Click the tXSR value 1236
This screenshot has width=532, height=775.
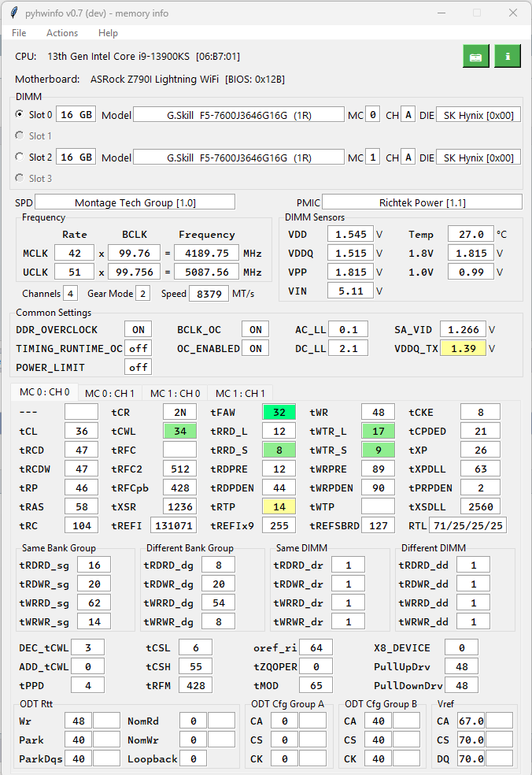179,506
